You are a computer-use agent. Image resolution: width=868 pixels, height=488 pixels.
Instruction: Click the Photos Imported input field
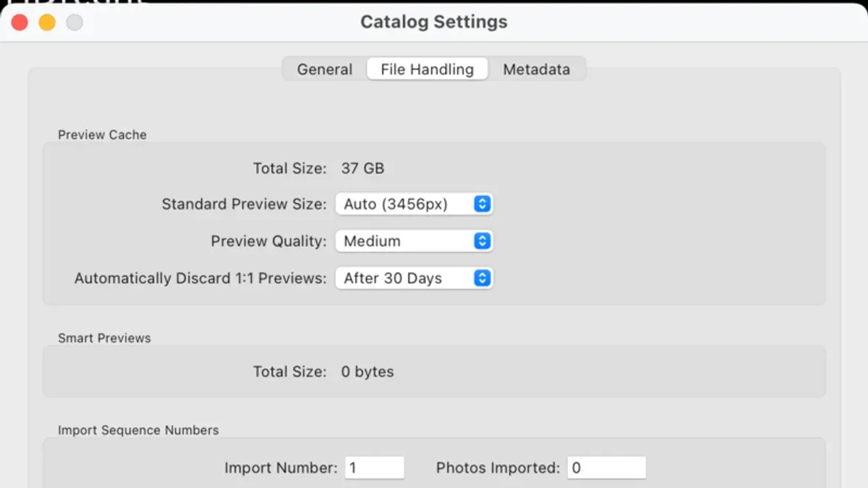point(606,468)
